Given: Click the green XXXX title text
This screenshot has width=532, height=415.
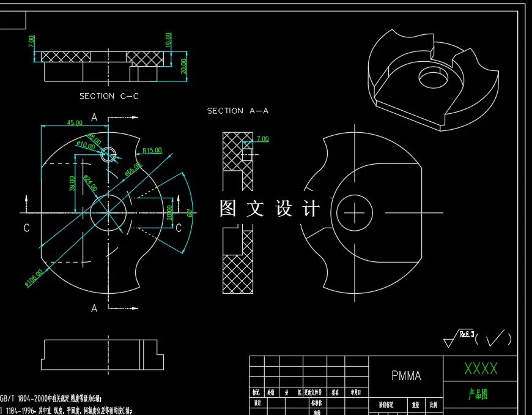Looking at the screenshot, I should [x=481, y=368].
